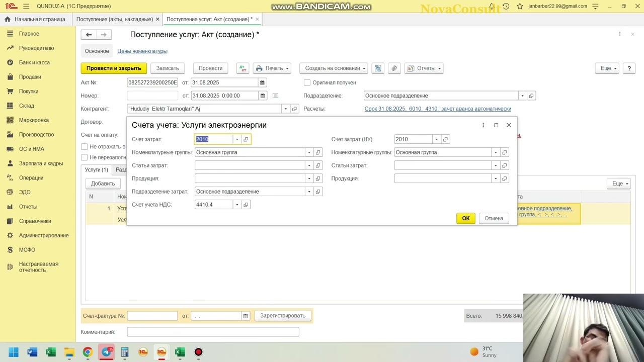Expand left Продукция dropdown
Screen dimensions: 644x362
(309, 178)
